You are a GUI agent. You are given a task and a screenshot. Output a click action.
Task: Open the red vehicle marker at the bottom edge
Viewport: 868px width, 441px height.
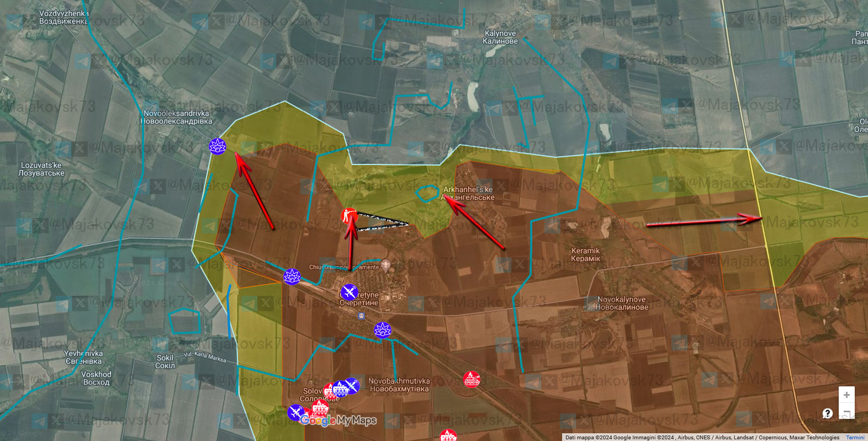coord(448,435)
